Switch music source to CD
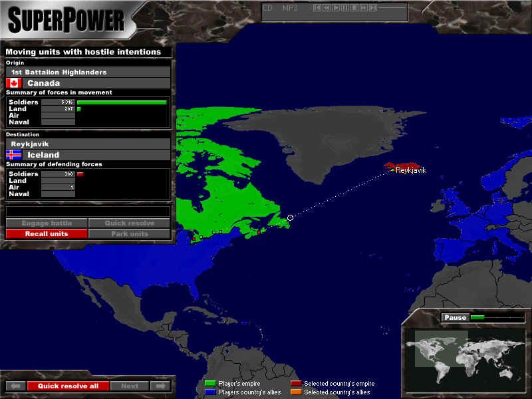 point(267,8)
